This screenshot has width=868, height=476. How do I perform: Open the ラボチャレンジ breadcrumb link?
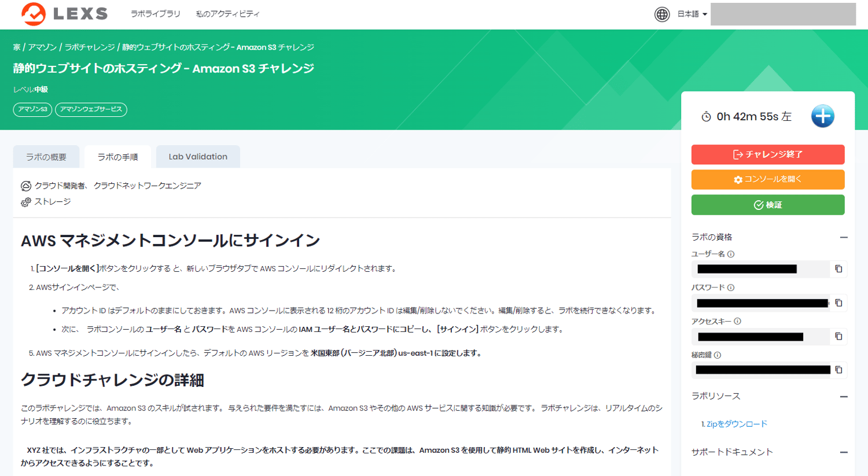(90, 47)
